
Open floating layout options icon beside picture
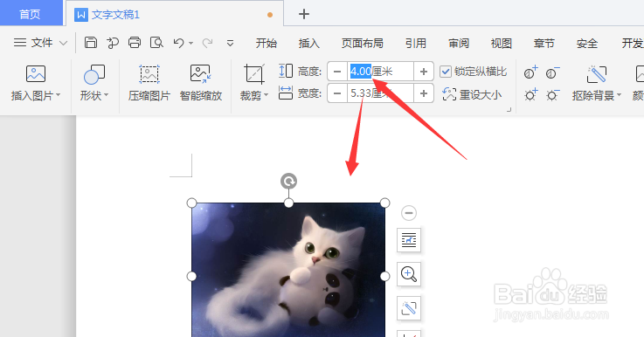click(409, 240)
